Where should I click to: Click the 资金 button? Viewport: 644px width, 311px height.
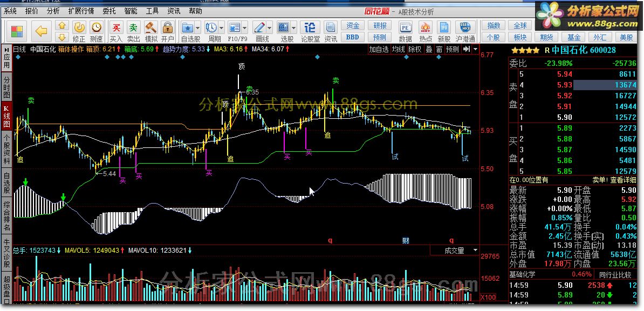[x=352, y=25]
